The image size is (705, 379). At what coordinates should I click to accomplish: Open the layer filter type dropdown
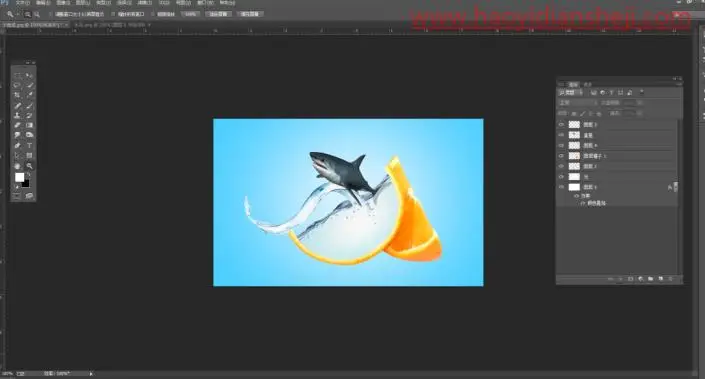pos(570,93)
